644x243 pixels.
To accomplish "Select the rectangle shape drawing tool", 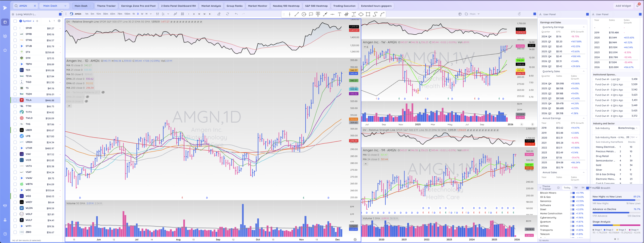I will tap(368, 14).
